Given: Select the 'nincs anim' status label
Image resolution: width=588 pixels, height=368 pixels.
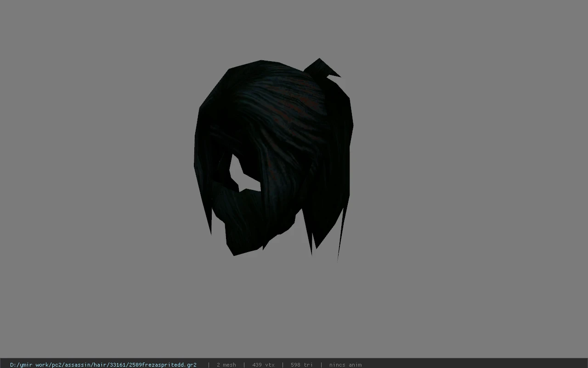Looking at the screenshot, I should pyautogui.click(x=345, y=364).
